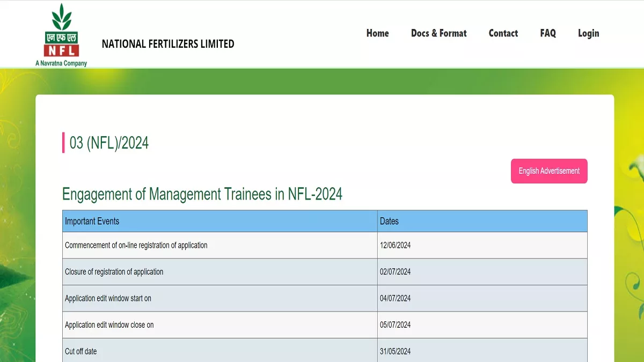The image size is (644, 362).
Task: Click the 31/05/2024 date cell
Action: click(395, 351)
